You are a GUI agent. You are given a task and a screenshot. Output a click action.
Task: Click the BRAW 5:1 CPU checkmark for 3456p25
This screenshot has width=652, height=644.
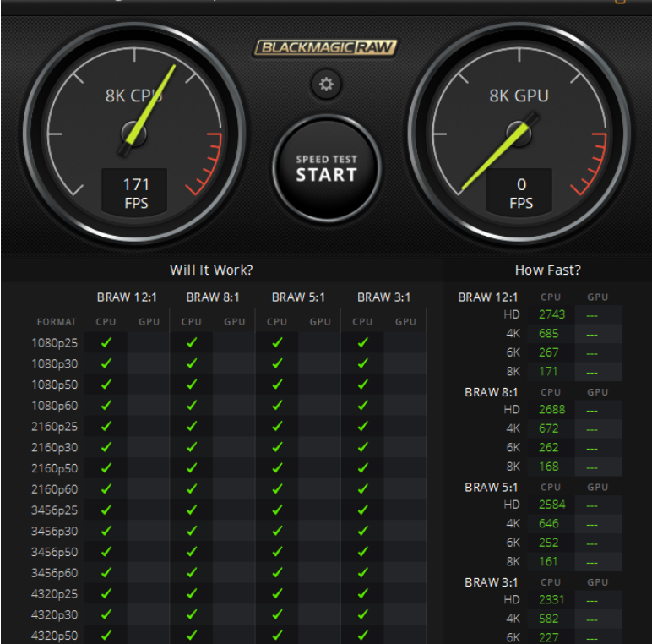point(277,510)
